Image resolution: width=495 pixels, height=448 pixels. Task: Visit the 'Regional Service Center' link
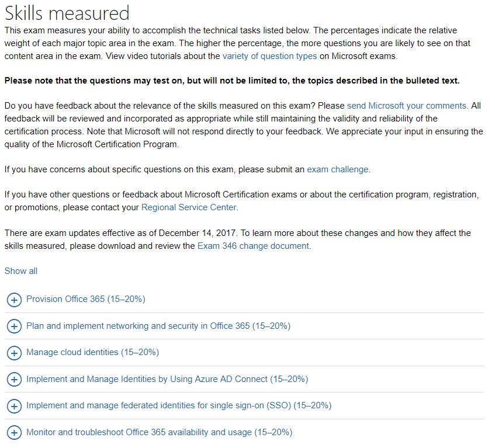pos(189,207)
